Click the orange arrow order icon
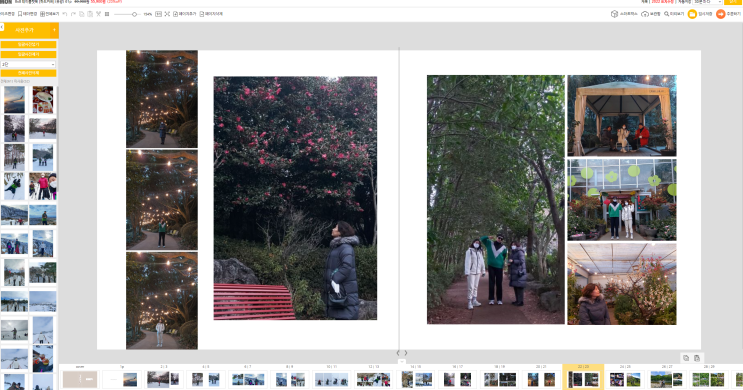Viewport: 743px width, 390px height. pyautogui.click(x=721, y=14)
